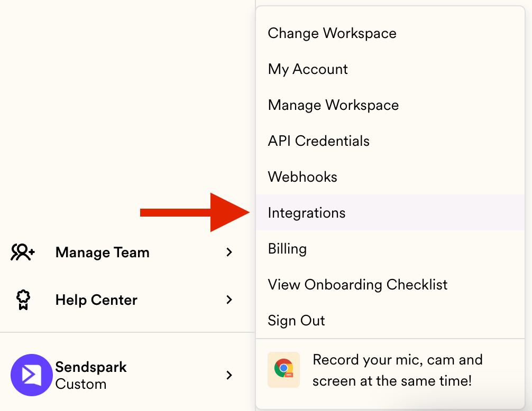Select Webhooks from the menu
The image size is (532, 411).
(390, 177)
